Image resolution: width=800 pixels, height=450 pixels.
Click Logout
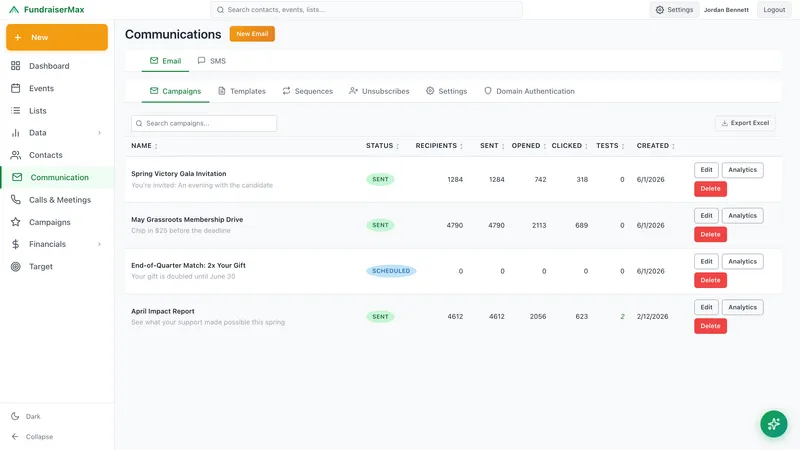(774, 10)
